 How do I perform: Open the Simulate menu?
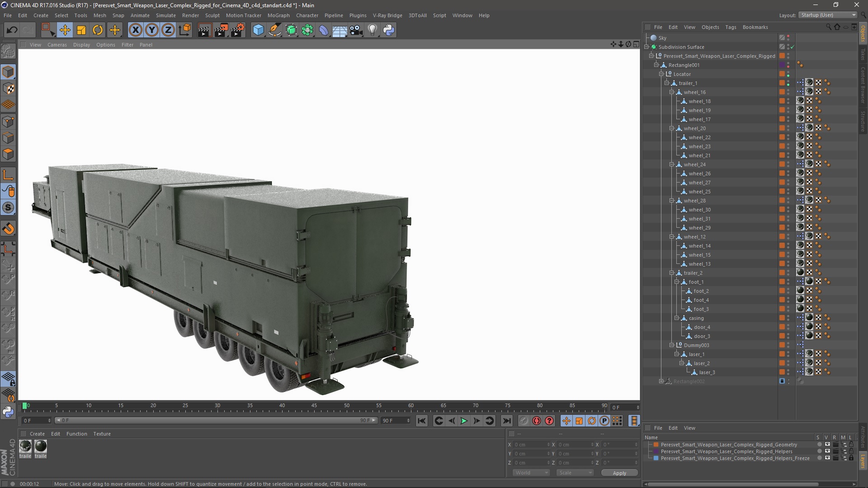[165, 15]
